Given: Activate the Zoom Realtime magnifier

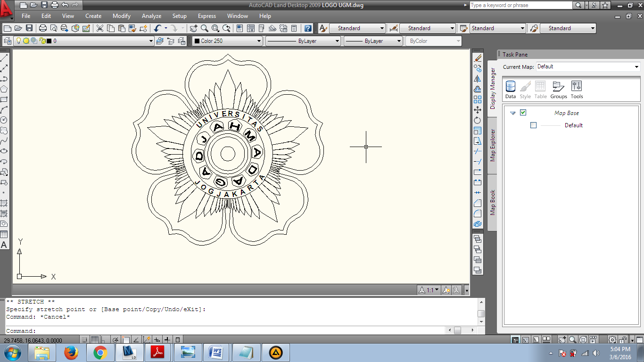Looking at the screenshot, I should (205, 28).
